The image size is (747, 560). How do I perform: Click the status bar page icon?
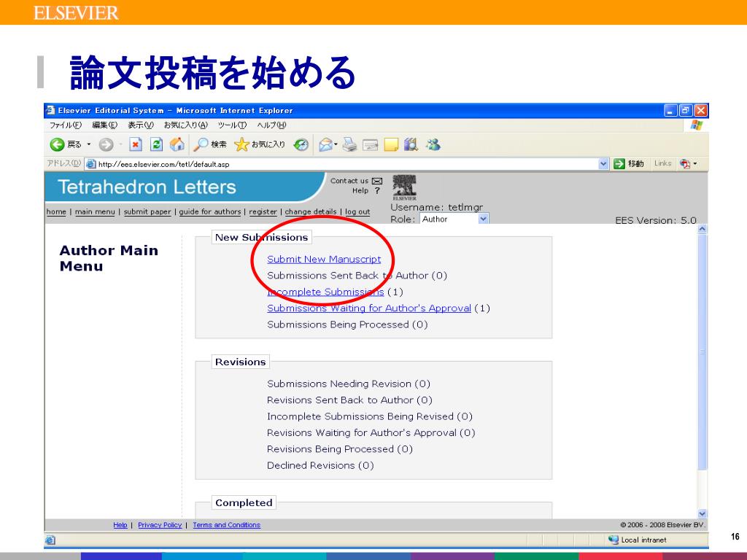coord(50,540)
